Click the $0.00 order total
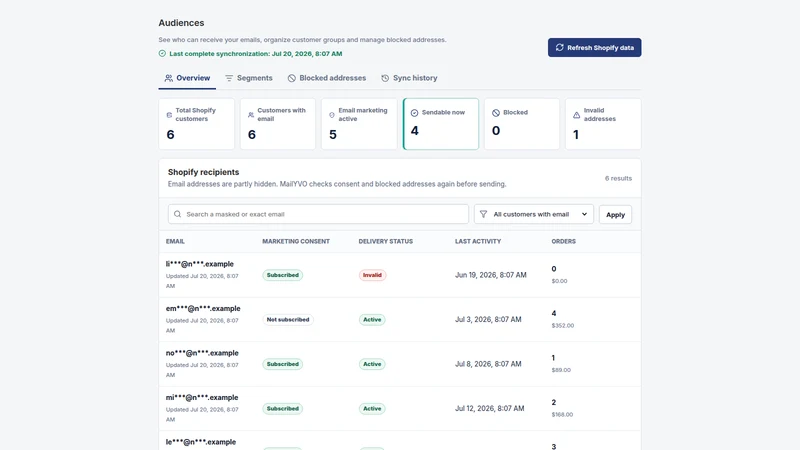This screenshot has height=450, width=800. click(559, 281)
